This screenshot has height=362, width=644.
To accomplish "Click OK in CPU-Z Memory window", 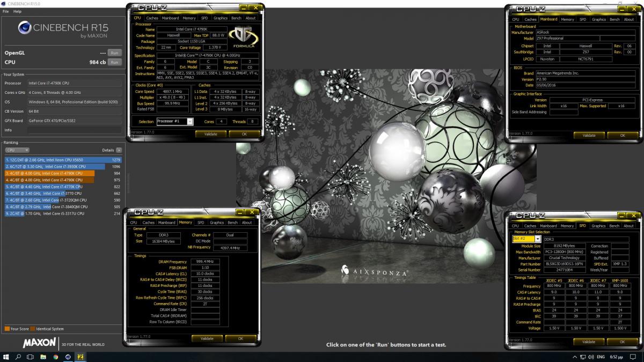I will [240, 338].
